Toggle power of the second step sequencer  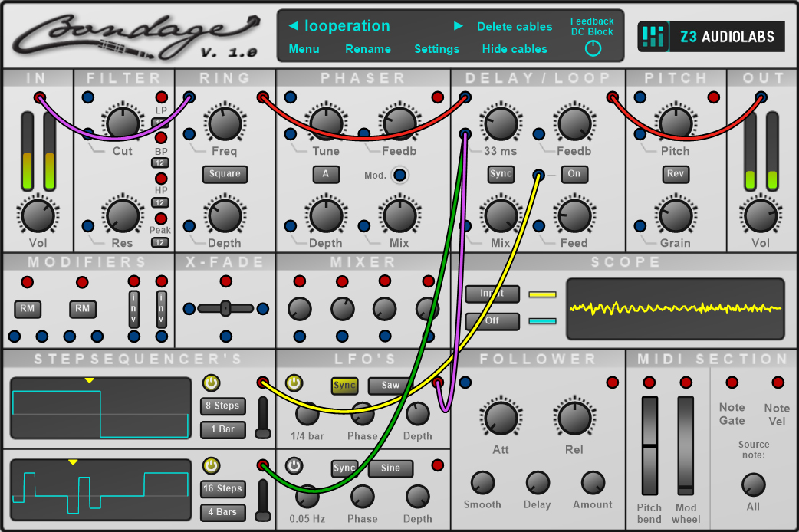click(x=211, y=465)
